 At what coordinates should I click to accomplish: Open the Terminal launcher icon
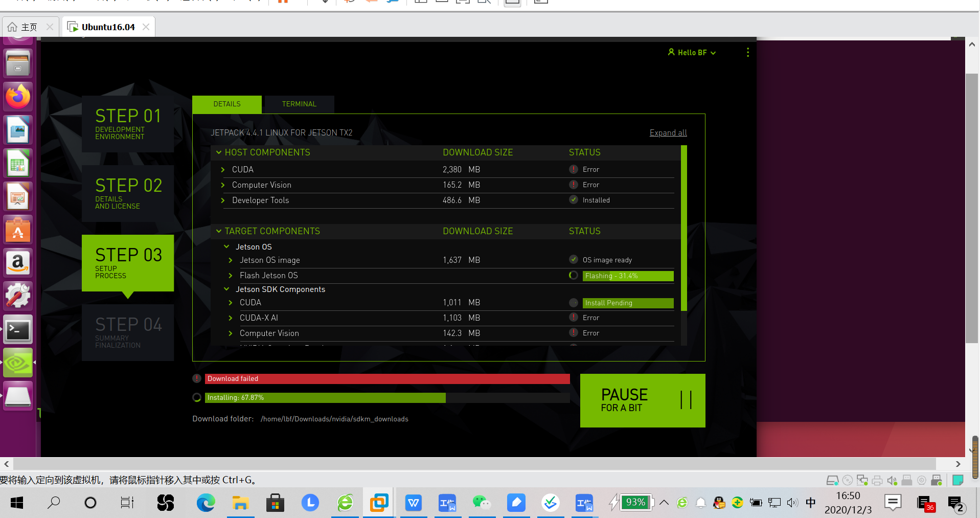[18, 329]
